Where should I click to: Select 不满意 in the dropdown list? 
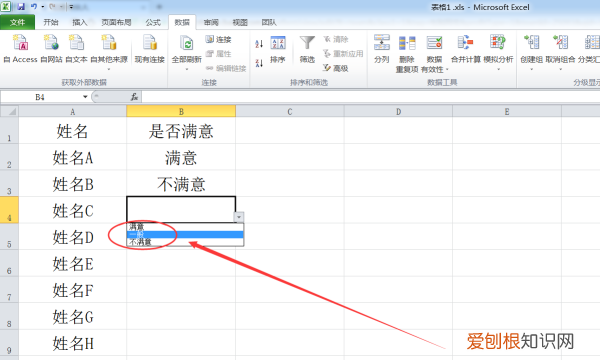click(x=185, y=242)
